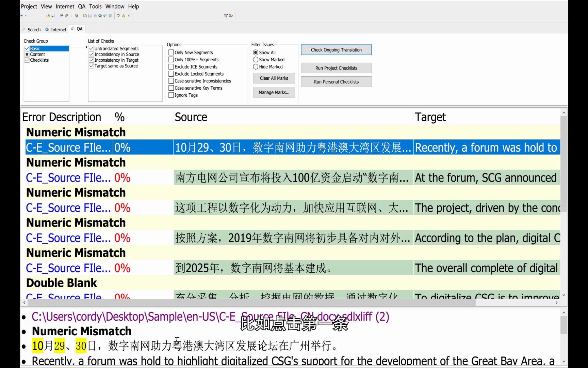
Task: Click the document-with-magnifier preview icon
Action: click(95, 16)
